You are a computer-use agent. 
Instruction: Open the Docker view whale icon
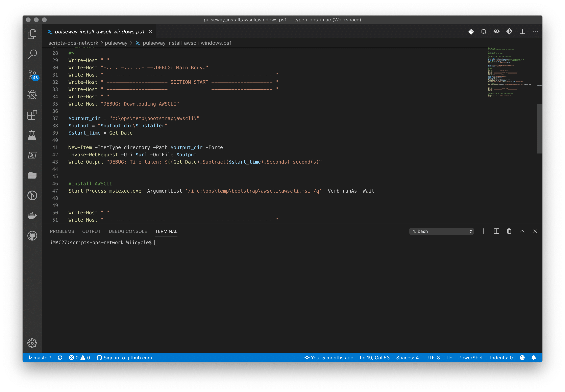click(32, 216)
